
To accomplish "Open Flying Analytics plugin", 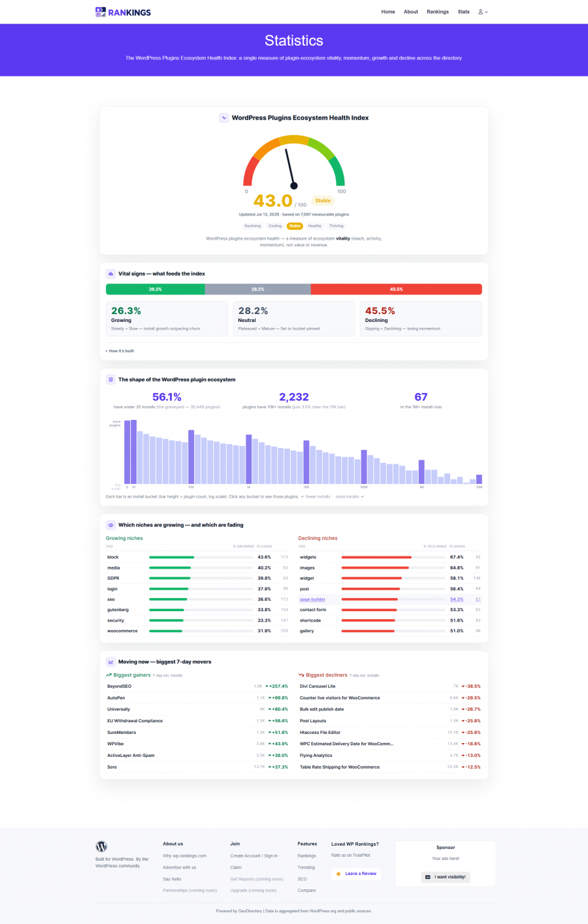I will pyautogui.click(x=390, y=756).
